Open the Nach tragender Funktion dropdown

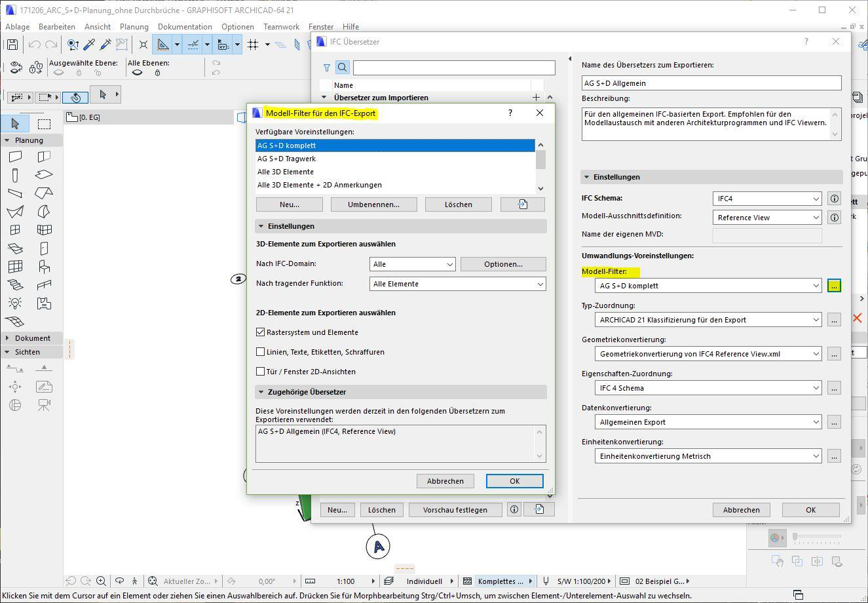click(x=457, y=284)
